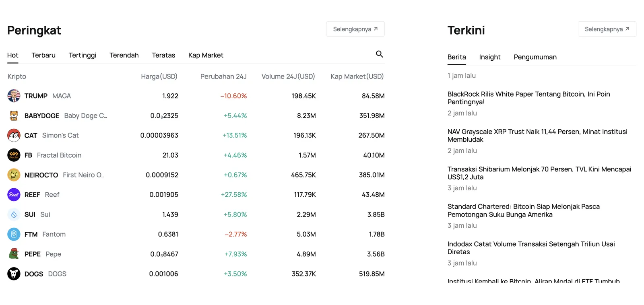Screen dimensions: 644x305
Task: Click DOGS market cap 519.85M
Action: [372, 274]
